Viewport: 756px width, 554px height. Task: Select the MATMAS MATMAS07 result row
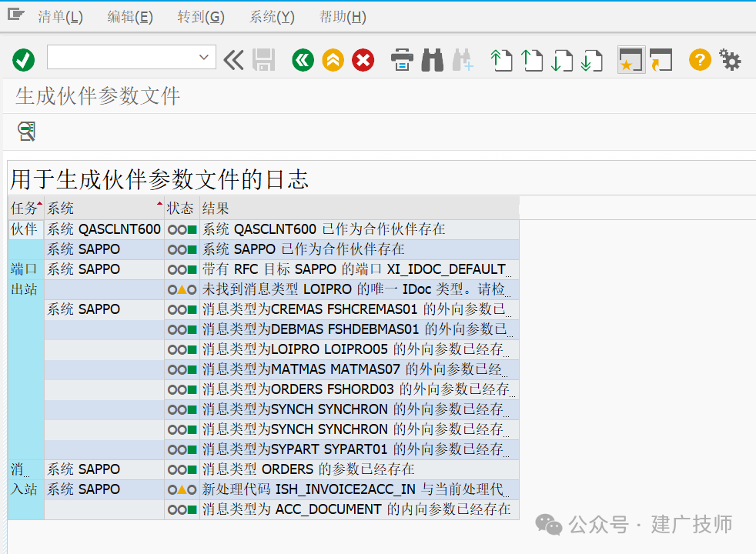(x=360, y=369)
